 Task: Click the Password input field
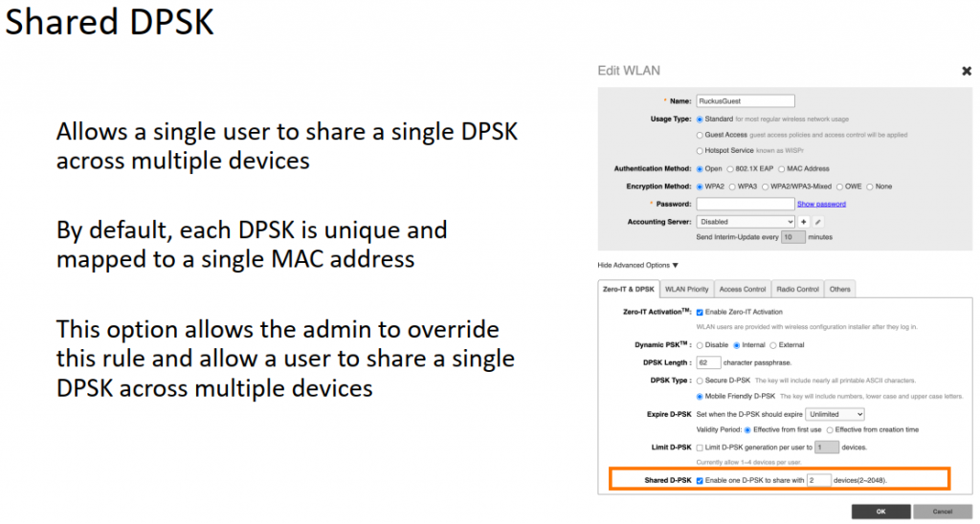[x=745, y=204]
